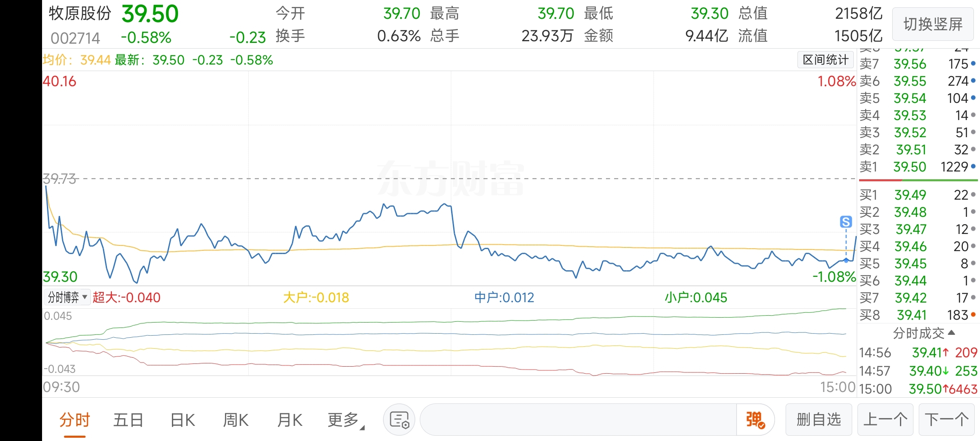Screen dimensions: 980x441
Task: Tap the orange 弹 bullet-comment icon
Action: pos(755,420)
